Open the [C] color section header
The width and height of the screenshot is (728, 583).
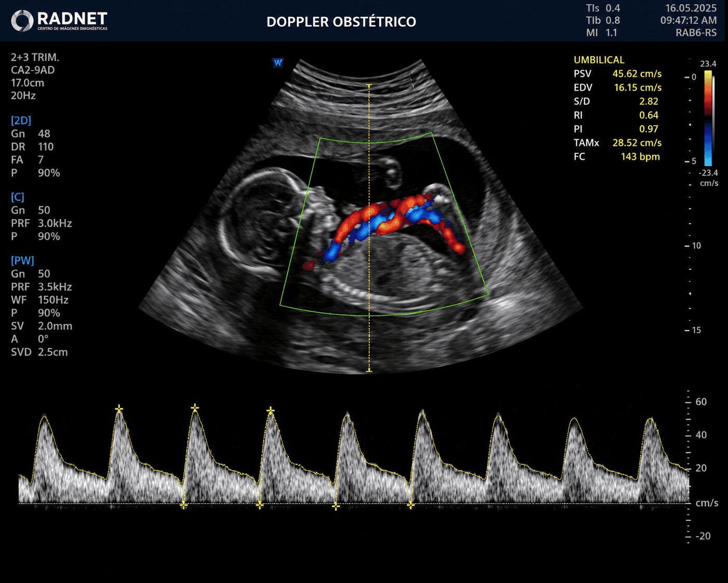pos(18,197)
